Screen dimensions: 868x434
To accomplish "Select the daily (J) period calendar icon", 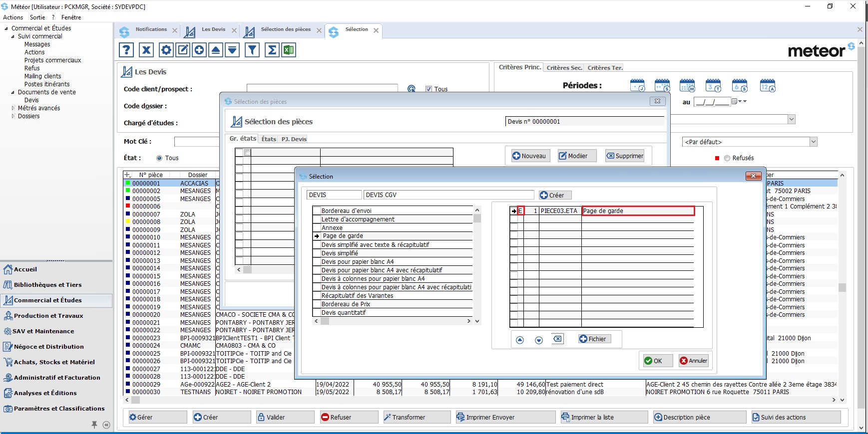I will coord(638,86).
